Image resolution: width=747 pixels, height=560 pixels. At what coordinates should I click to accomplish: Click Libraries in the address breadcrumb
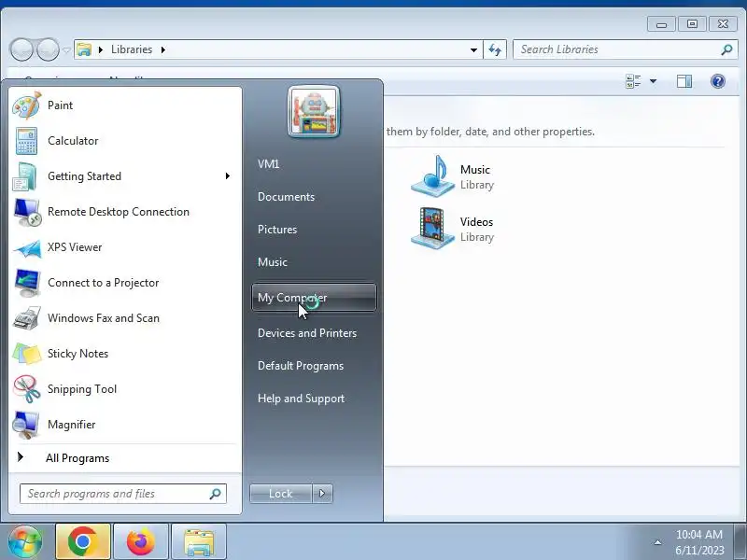click(x=132, y=49)
